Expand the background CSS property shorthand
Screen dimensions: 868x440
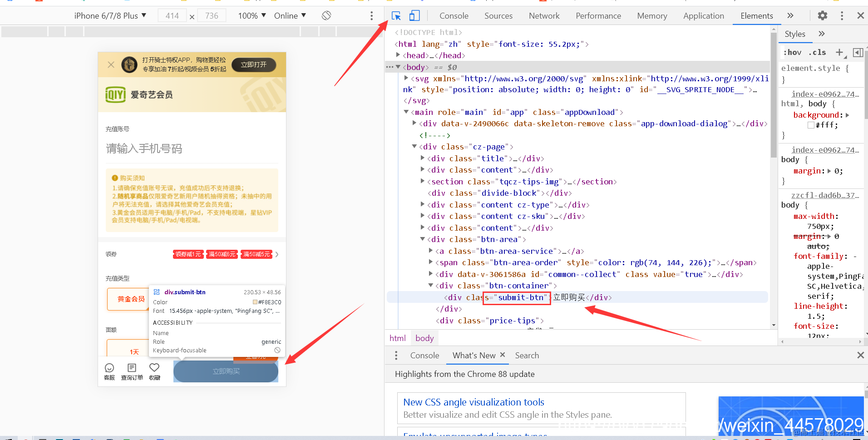[x=848, y=115]
